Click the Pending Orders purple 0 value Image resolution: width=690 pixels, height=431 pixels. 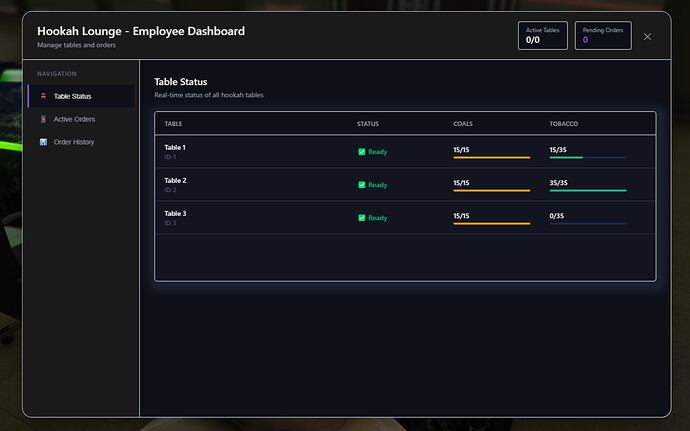pos(585,40)
